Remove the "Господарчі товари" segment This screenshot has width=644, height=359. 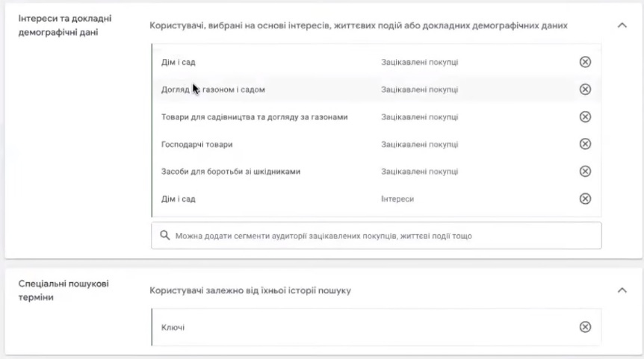click(x=586, y=144)
